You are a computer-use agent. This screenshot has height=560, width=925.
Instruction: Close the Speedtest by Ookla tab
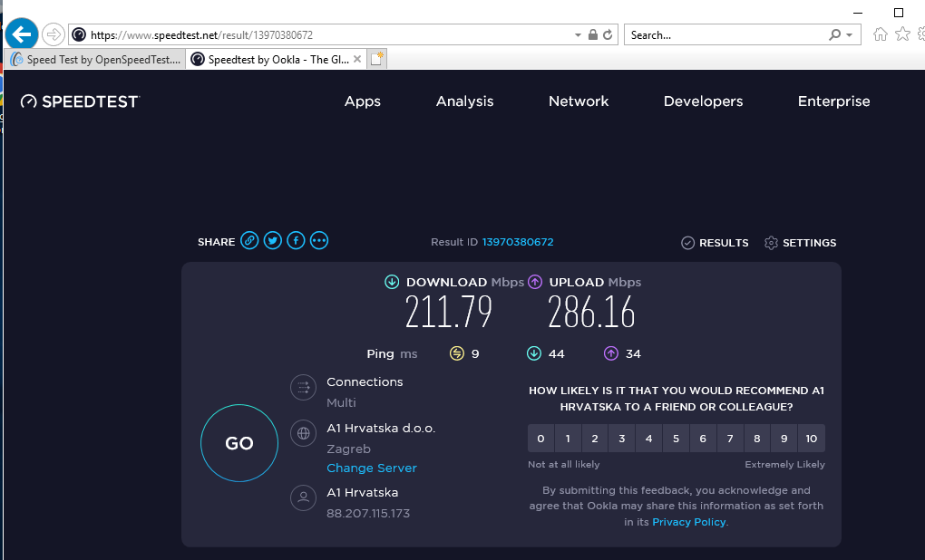click(x=357, y=59)
